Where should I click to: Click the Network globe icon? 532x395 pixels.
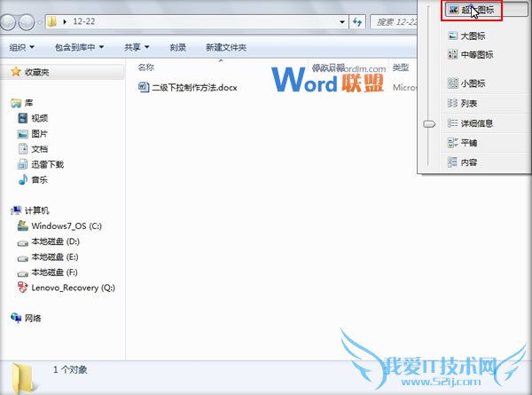16,318
